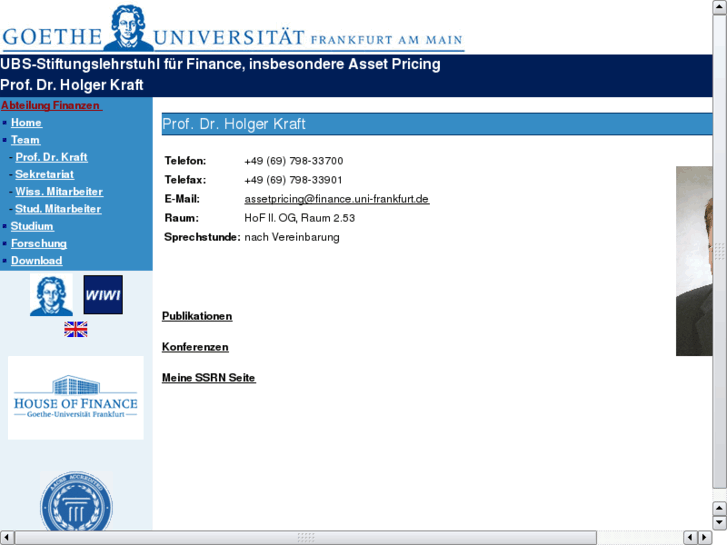Click the Telefax label
Viewport: 727px width, 545px height.
coord(185,180)
